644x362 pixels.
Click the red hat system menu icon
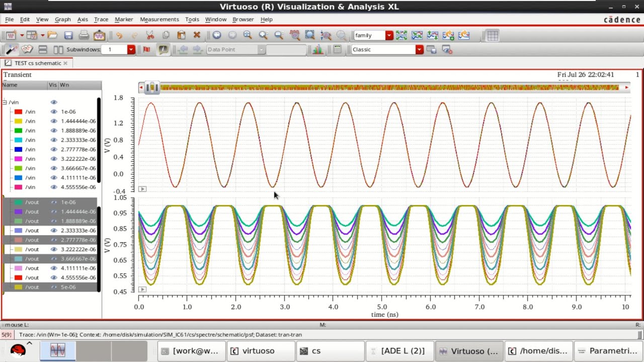click(x=18, y=350)
